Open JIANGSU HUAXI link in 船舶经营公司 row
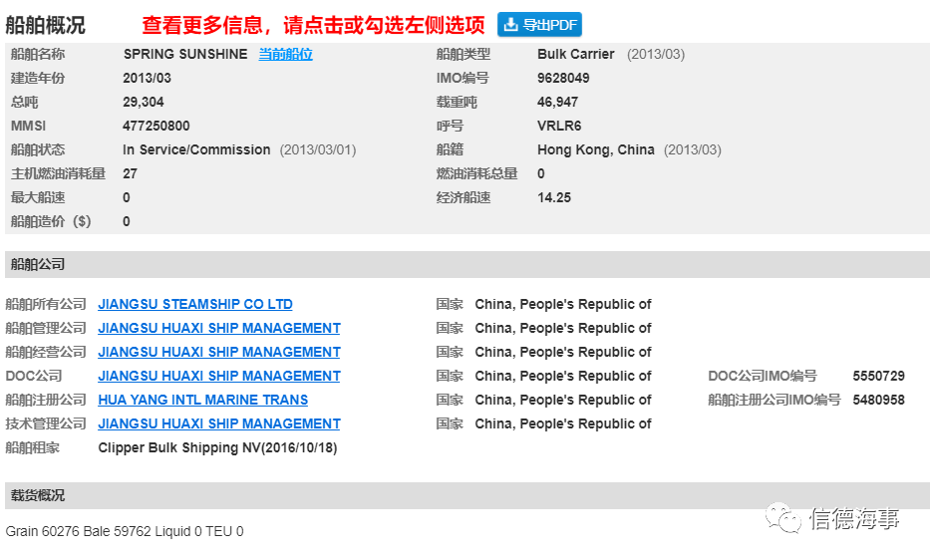The height and width of the screenshot is (560, 930). click(x=219, y=352)
